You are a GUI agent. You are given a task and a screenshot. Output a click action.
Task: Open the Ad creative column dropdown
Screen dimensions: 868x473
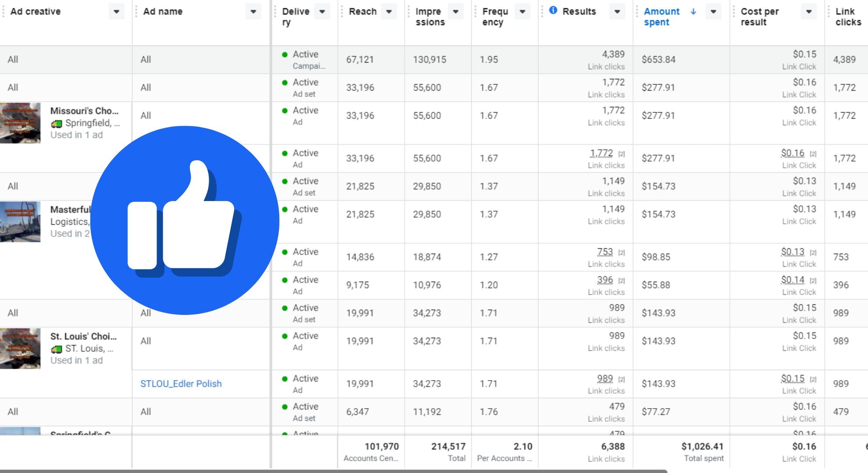[116, 12]
